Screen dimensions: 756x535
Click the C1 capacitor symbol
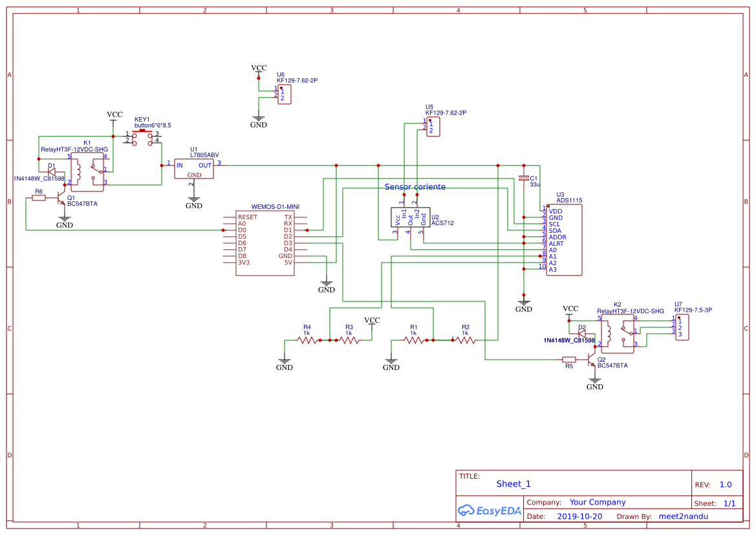coord(524,178)
